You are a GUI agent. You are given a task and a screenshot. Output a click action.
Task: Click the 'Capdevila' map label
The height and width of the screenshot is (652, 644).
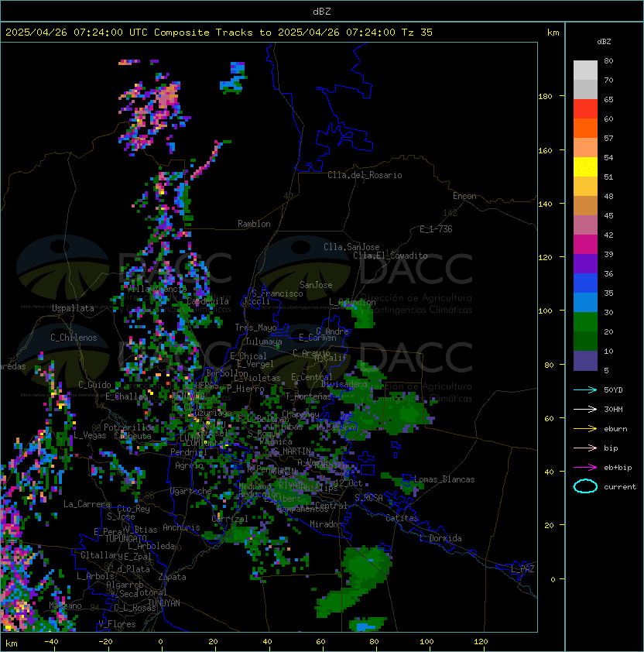click(207, 301)
